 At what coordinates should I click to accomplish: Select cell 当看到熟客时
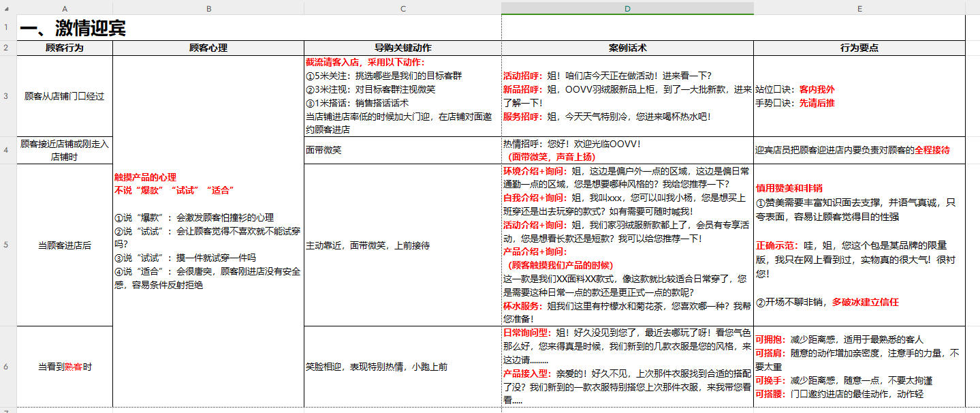(65, 367)
